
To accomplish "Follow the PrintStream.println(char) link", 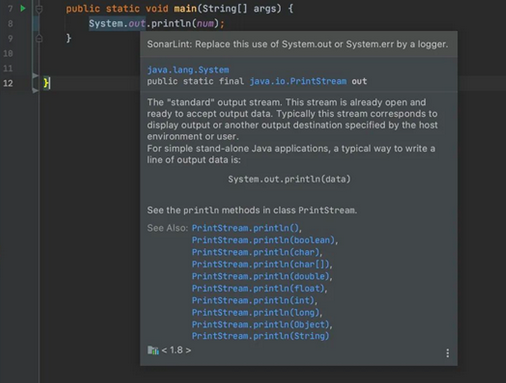I will click(x=256, y=252).
